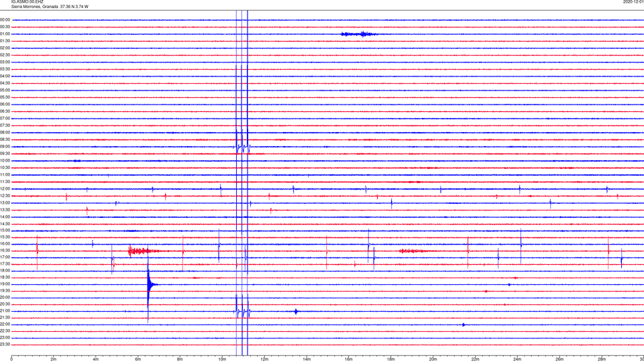Select the 17:00 trace time label
644x362 pixels.
pyautogui.click(x=5, y=257)
